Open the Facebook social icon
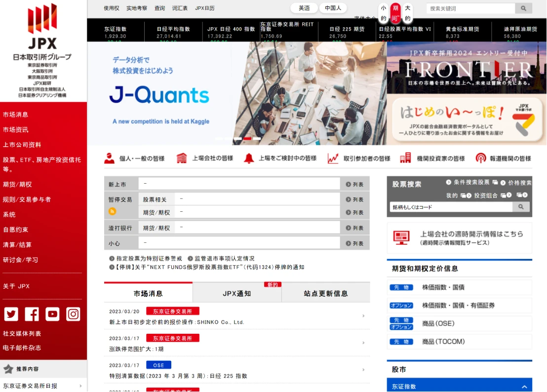This screenshot has height=392, width=547. (32, 314)
